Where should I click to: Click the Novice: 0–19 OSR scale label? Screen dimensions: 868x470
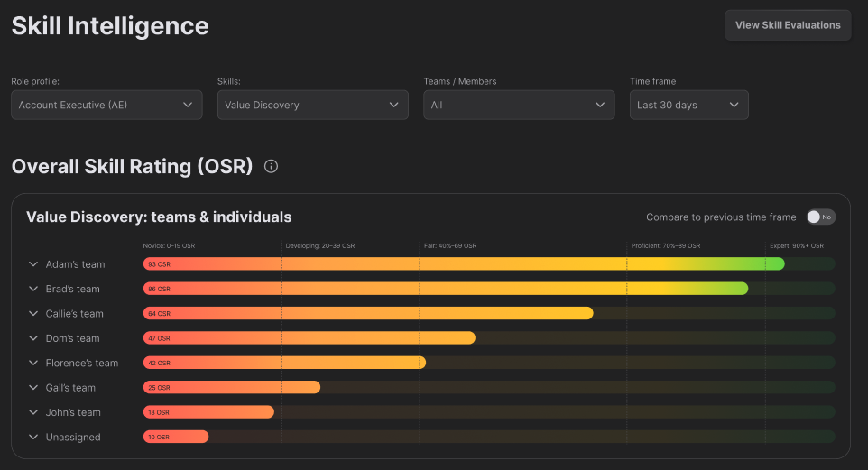coord(169,245)
